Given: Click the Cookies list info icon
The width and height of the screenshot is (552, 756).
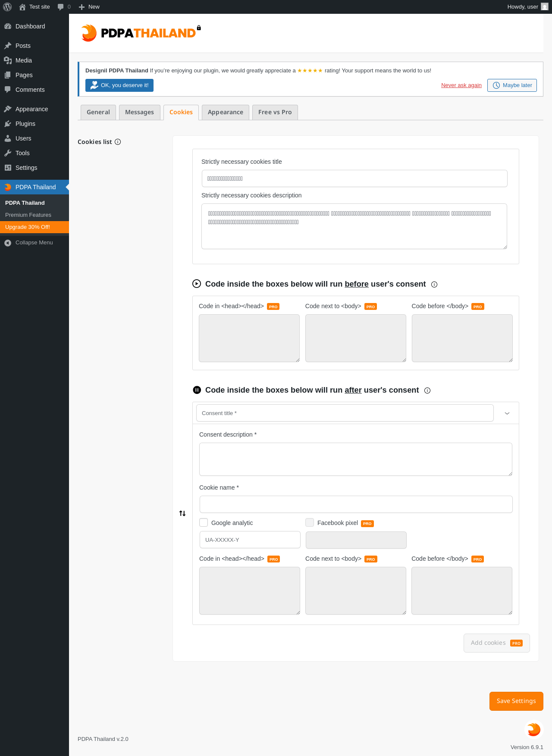Looking at the screenshot, I should [118, 142].
